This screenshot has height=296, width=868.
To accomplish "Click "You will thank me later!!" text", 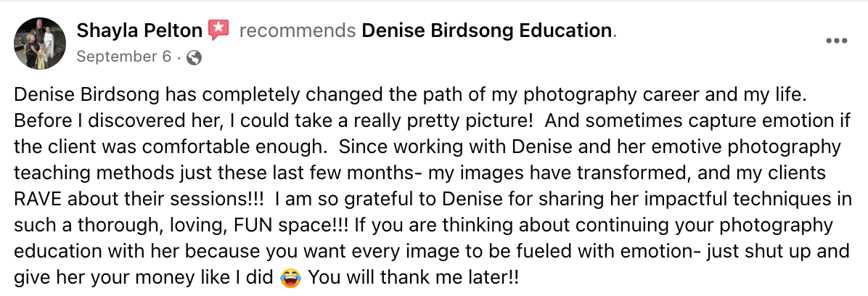I will [x=414, y=278].
